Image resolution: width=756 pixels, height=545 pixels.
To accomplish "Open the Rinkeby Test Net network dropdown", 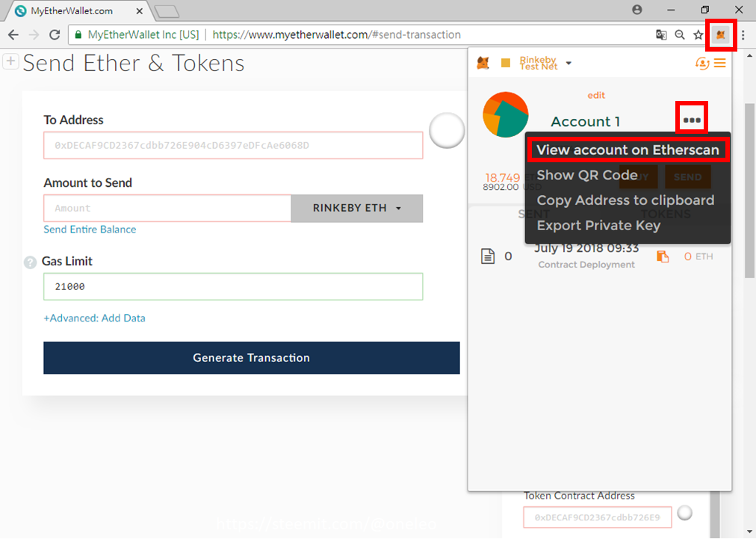I will coord(545,64).
